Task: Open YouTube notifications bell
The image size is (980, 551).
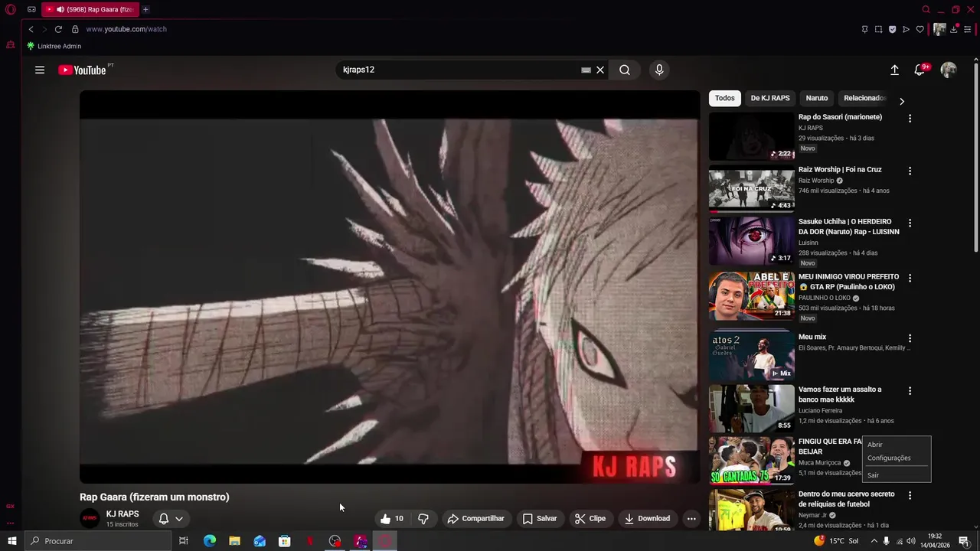Action: coord(920,70)
